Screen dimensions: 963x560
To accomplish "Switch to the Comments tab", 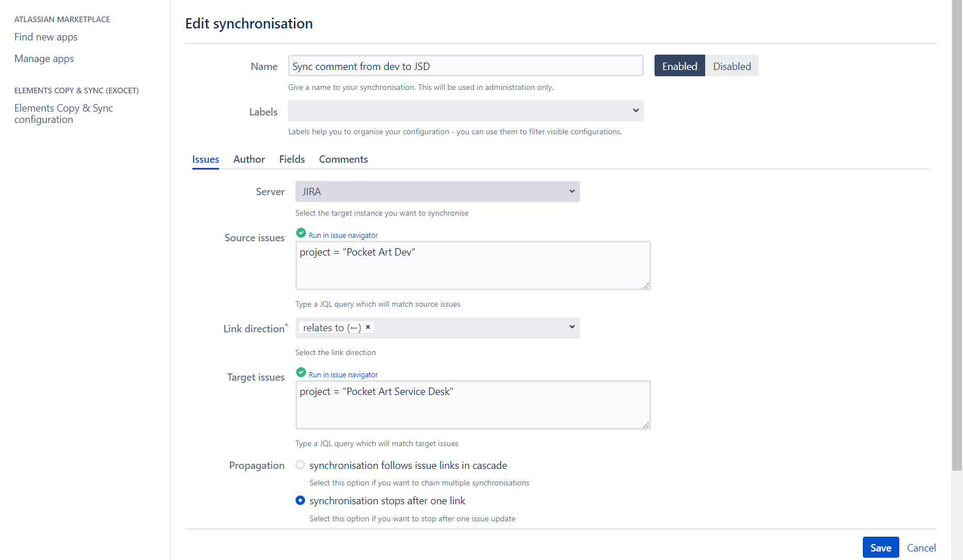I will click(343, 159).
